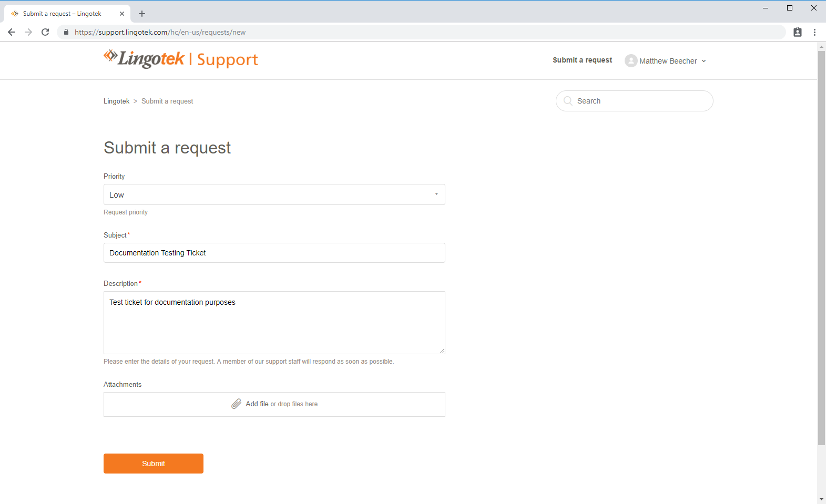Submit the request with orange button
Viewport: 826px width, 504px height.
tap(154, 464)
